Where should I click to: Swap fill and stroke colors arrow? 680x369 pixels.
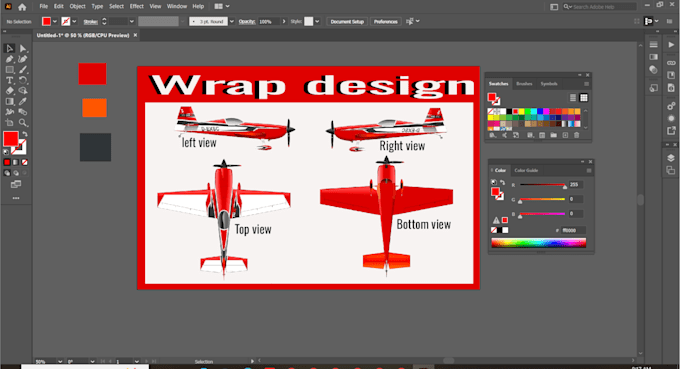(x=25, y=134)
